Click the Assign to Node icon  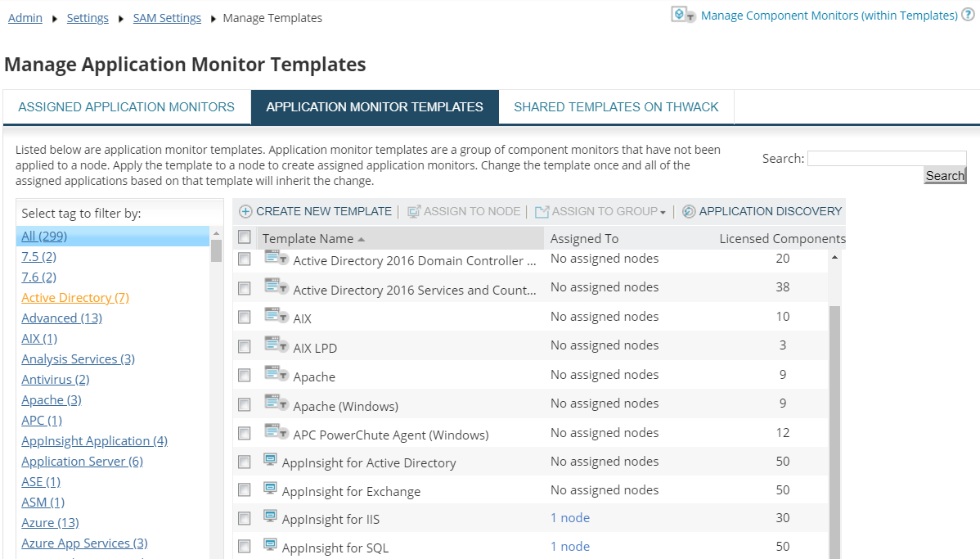(414, 210)
